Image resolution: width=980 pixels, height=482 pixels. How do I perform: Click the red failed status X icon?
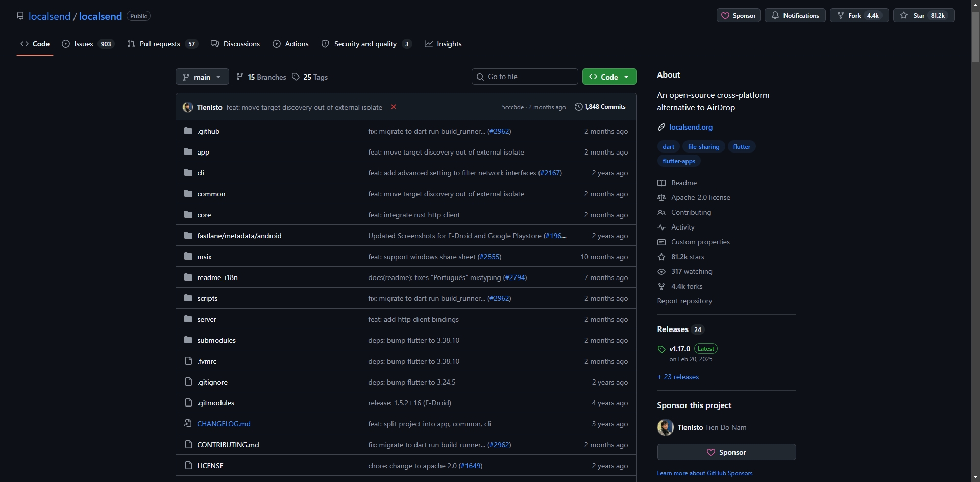(393, 107)
